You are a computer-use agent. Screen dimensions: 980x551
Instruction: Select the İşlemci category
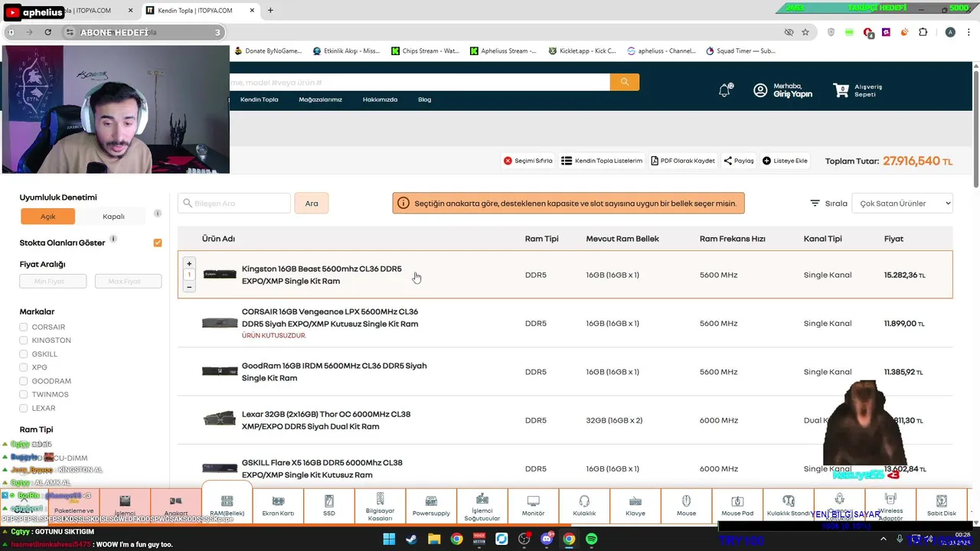125,505
